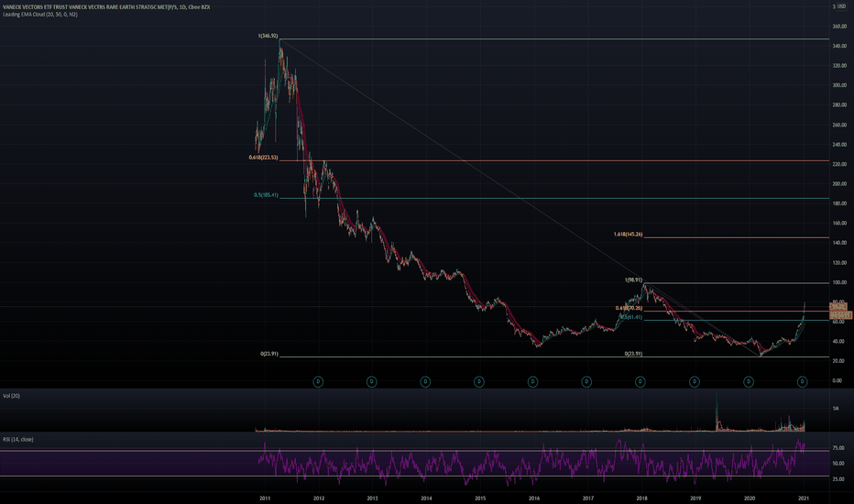Viewport: 854px width, 504px height.
Task: Click the 2014 year label on time axis
Action: coord(426,498)
